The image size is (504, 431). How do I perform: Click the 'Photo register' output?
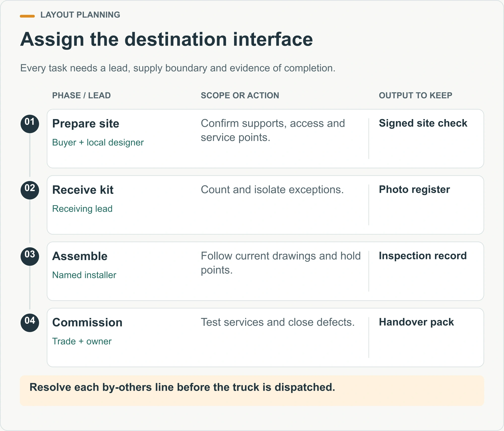coord(414,189)
